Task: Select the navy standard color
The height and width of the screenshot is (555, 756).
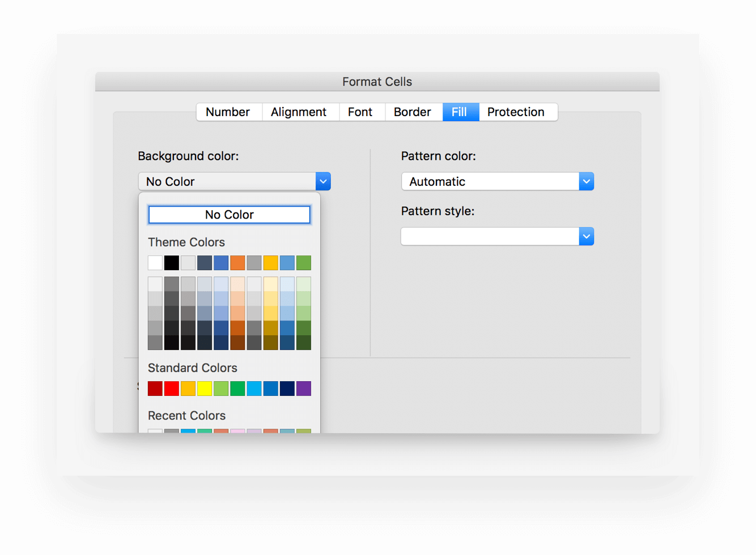Action: [286, 388]
